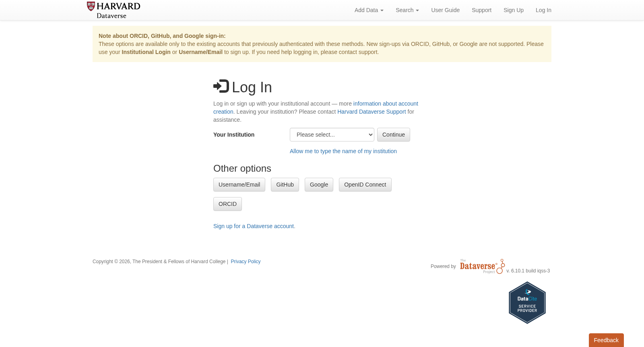Screen dimensions: 644x347
Task: Click the DataCite Service Provider badge
Action: click(527, 303)
